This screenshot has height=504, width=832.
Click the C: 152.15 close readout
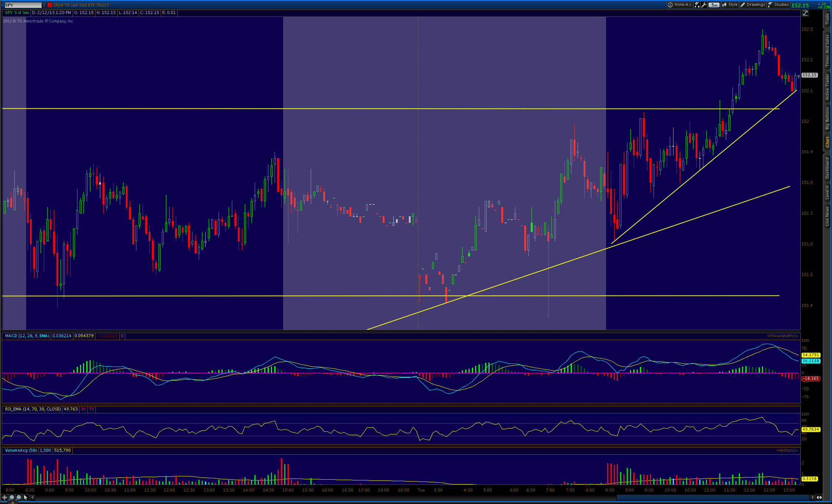(x=150, y=13)
